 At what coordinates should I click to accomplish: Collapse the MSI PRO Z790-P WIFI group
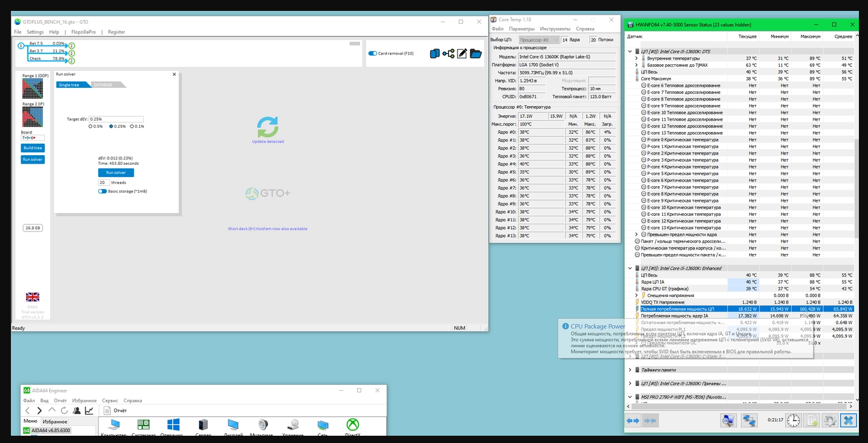pyautogui.click(x=630, y=397)
